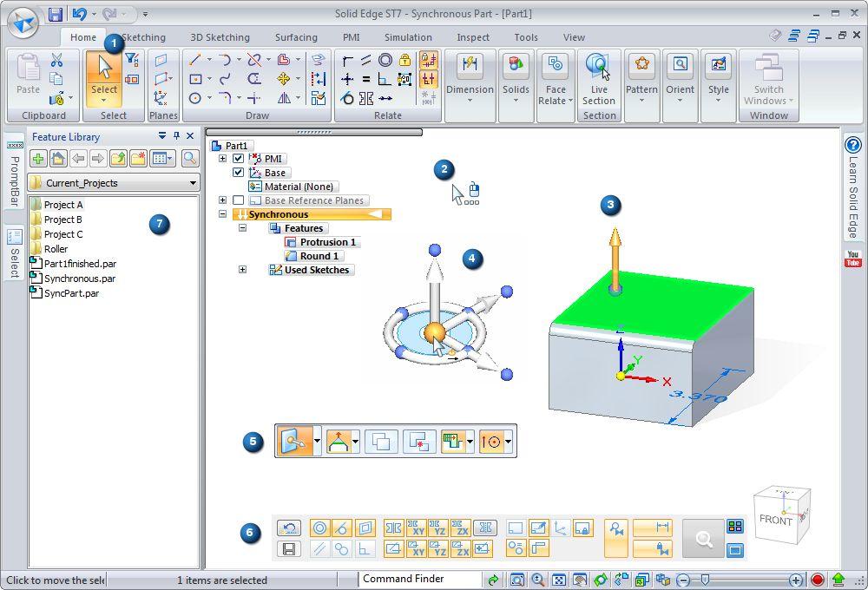Toggle Maintain Relationships in the Relate group
This screenshot has height=590, width=868.
coord(429,60)
